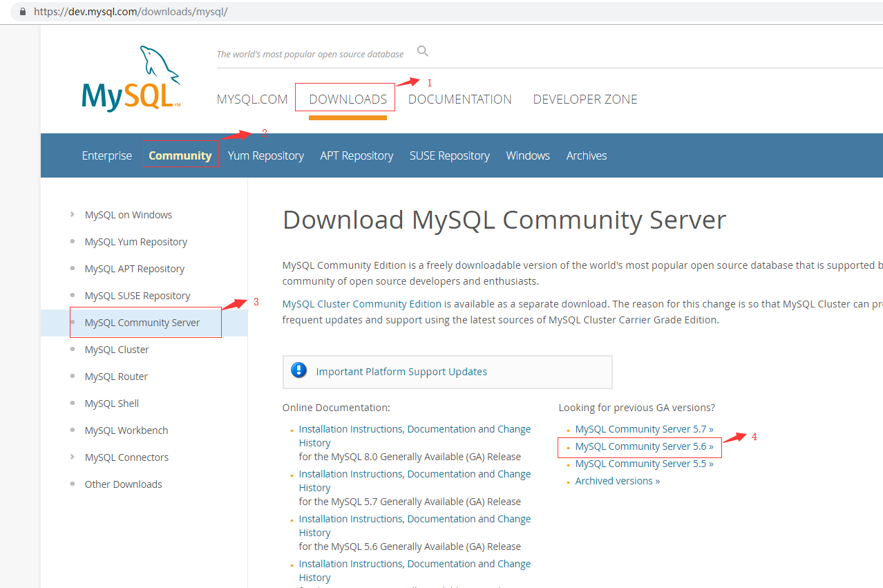Select MySQL Community Server in the sidebar
This screenshot has width=883, height=588.
click(x=142, y=322)
